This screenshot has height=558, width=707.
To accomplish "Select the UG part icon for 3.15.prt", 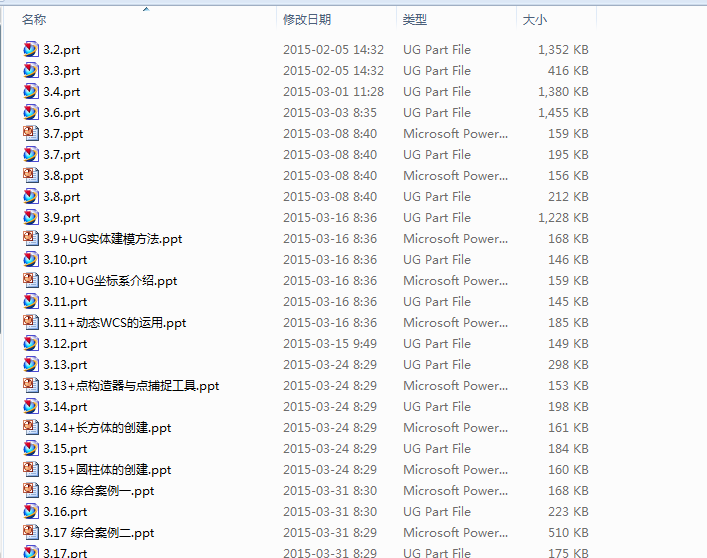I will point(31,448).
